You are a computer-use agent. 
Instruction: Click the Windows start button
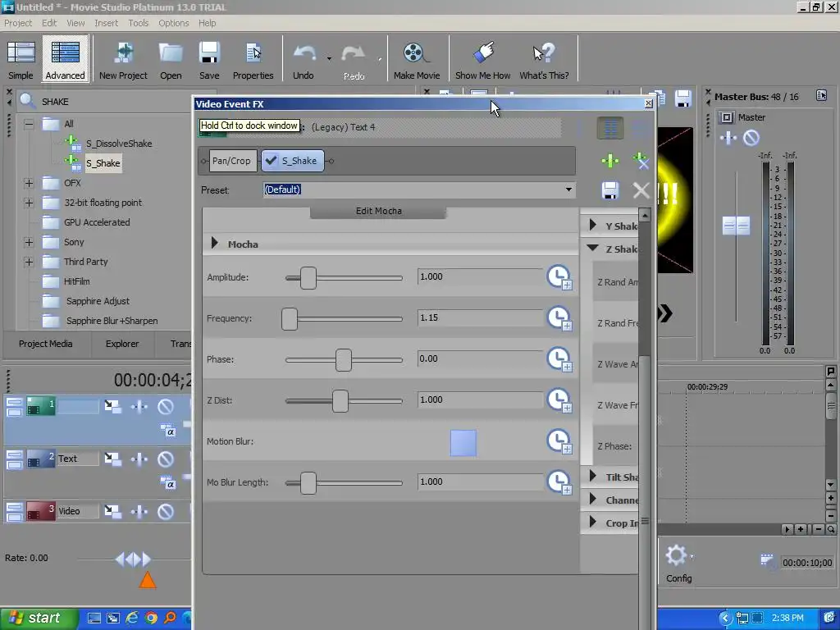click(39, 619)
